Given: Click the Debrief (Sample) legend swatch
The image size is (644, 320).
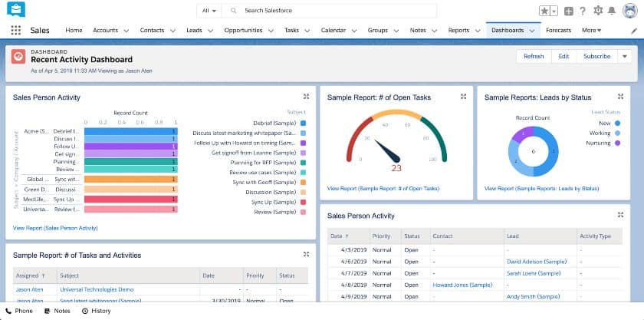Looking at the screenshot, I should coord(303,123).
